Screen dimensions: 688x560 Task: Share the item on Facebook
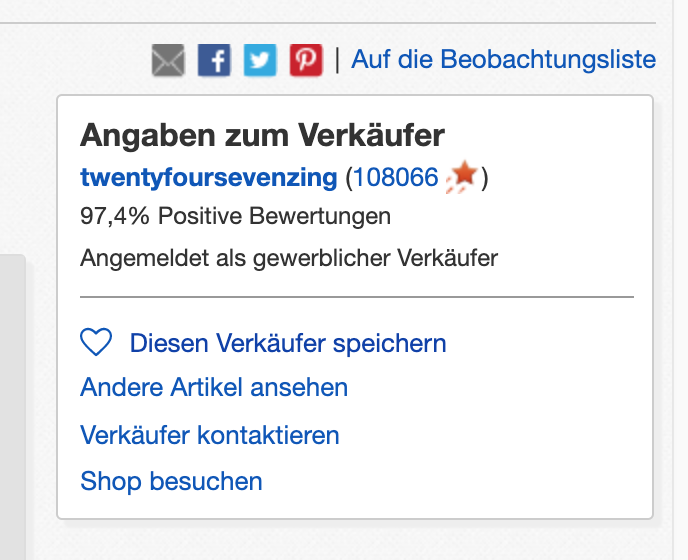tap(214, 60)
